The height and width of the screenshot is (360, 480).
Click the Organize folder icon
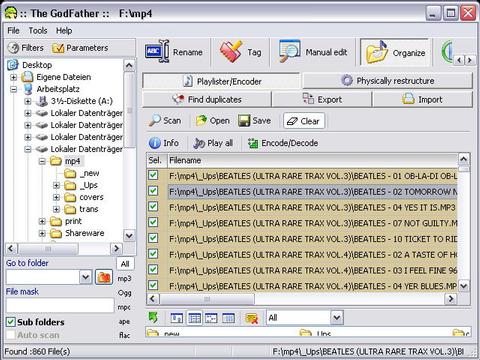coord(377,52)
